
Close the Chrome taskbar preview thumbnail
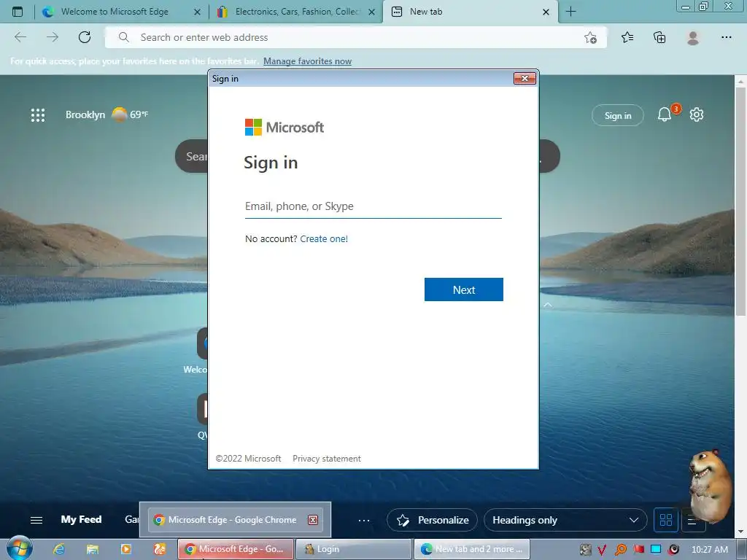click(x=313, y=519)
